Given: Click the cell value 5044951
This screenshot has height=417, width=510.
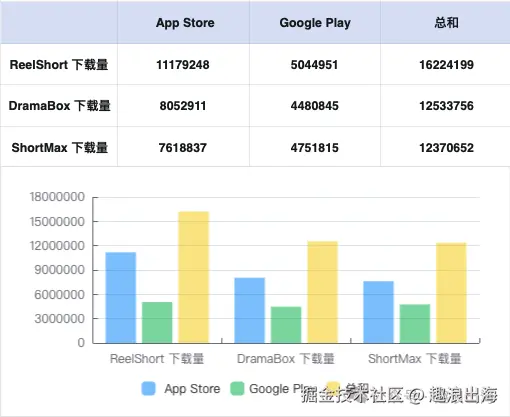Looking at the screenshot, I should (x=314, y=65).
